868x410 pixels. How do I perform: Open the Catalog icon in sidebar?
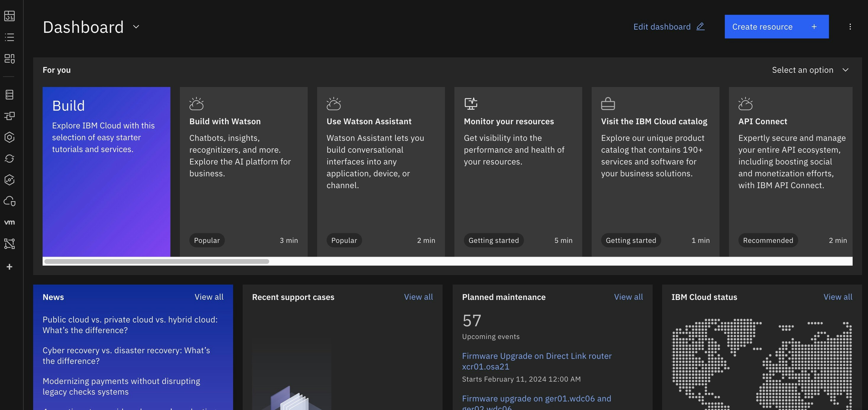9,59
